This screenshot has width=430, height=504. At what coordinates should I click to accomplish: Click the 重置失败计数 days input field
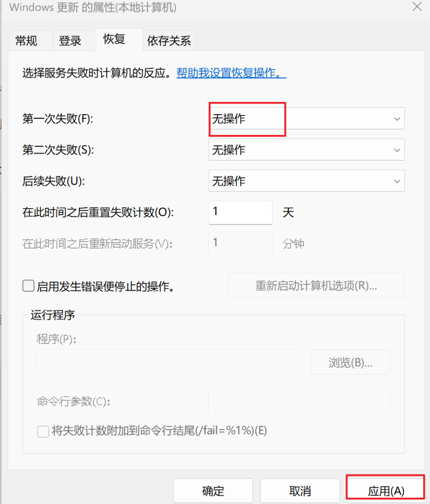coord(240,213)
